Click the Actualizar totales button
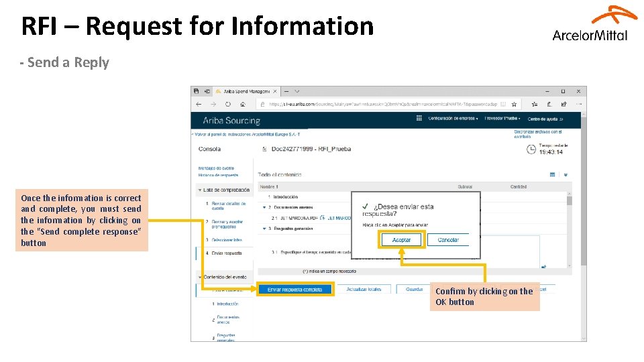The width and height of the screenshot is (644, 362). pos(364,290)
